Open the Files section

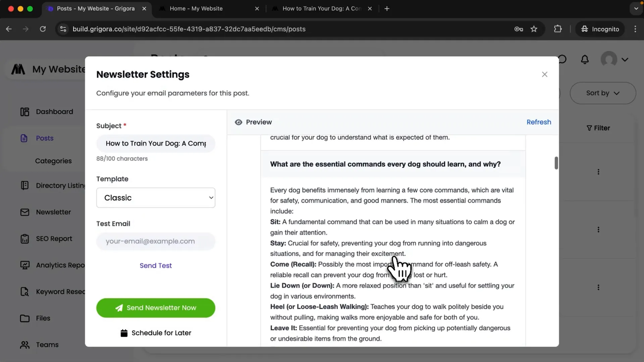click(42, 318)
